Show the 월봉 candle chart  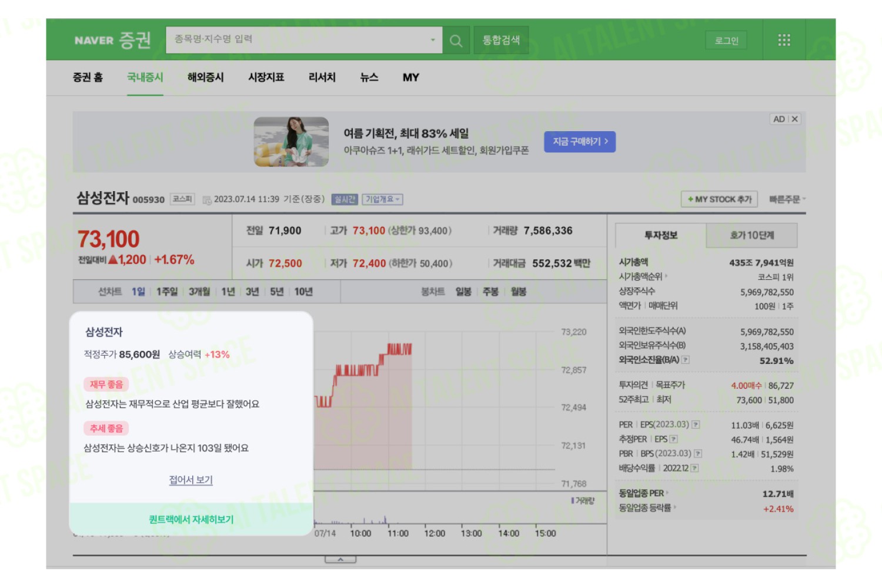(519, 292)
